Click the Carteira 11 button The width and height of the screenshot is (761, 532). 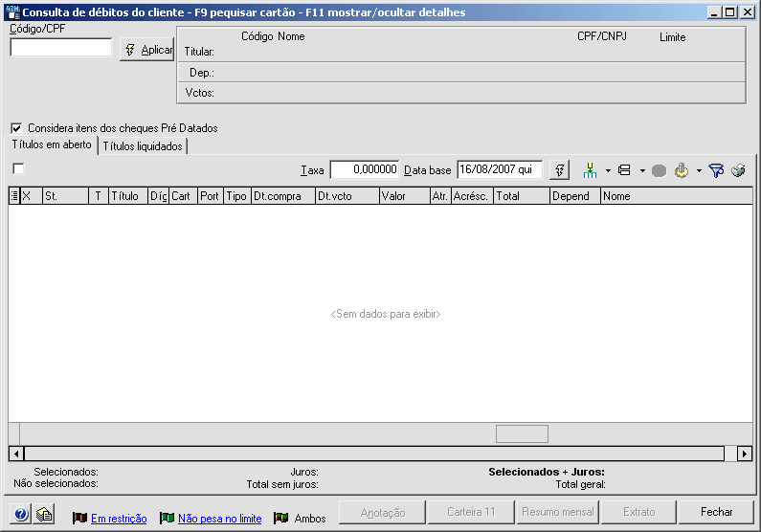(x=471, y=512)
